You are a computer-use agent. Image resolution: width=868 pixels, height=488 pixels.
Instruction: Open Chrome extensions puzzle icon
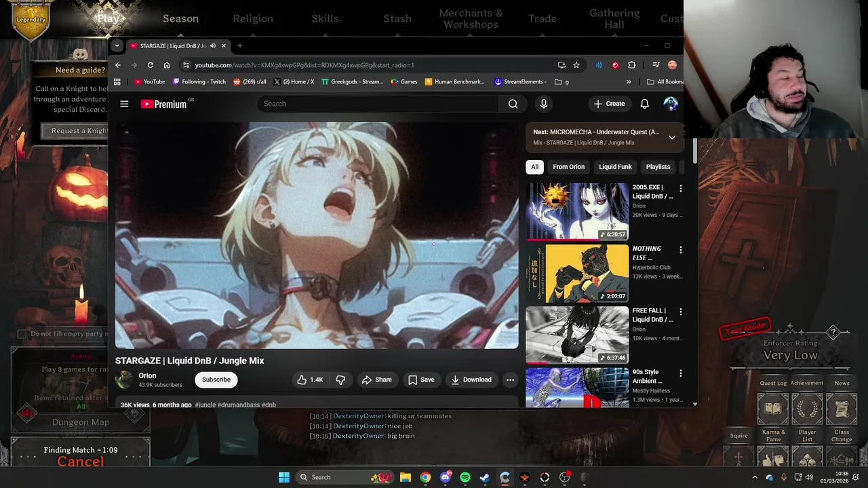tap(631, 65)
